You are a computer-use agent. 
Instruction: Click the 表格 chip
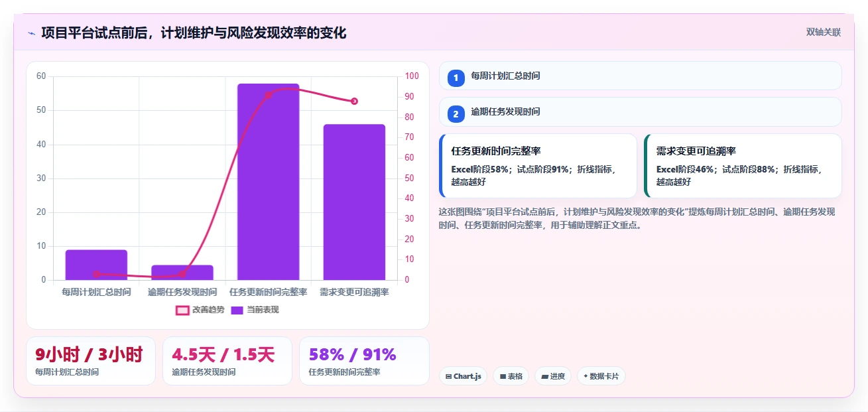511,376
